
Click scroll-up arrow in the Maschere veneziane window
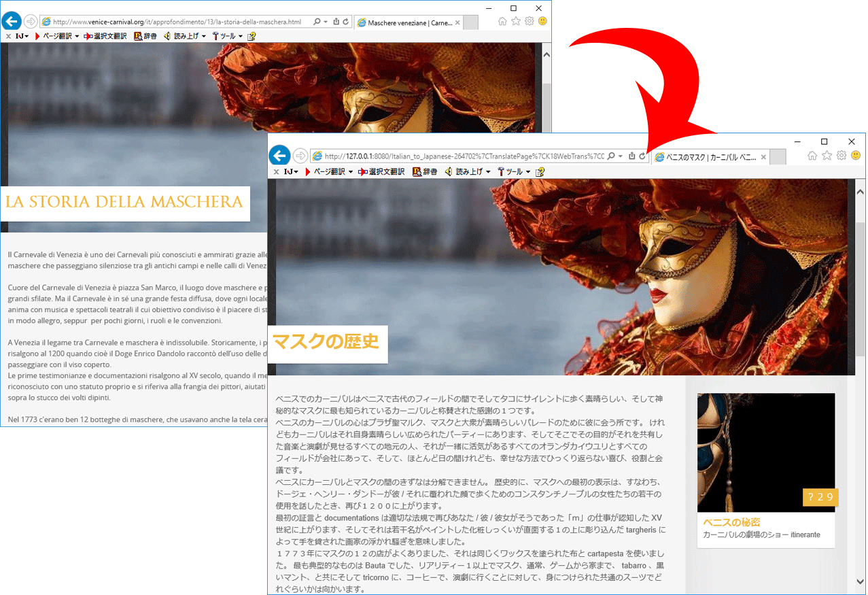point(546,54)
